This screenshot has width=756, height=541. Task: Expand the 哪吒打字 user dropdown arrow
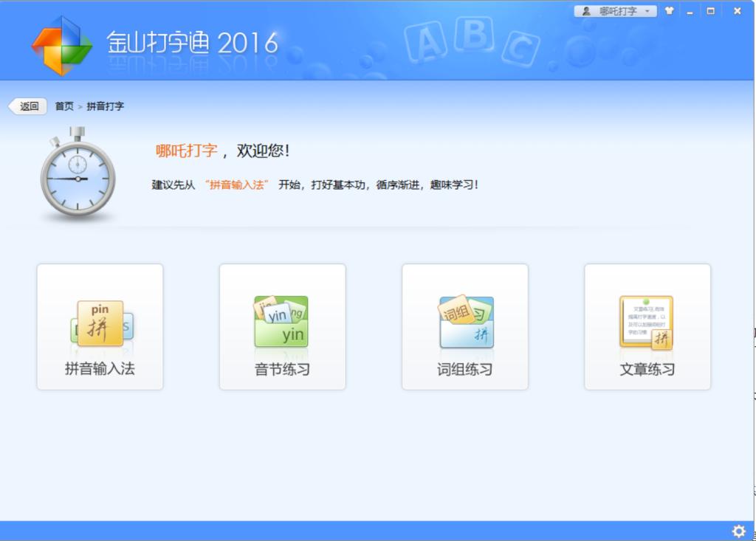647,11
